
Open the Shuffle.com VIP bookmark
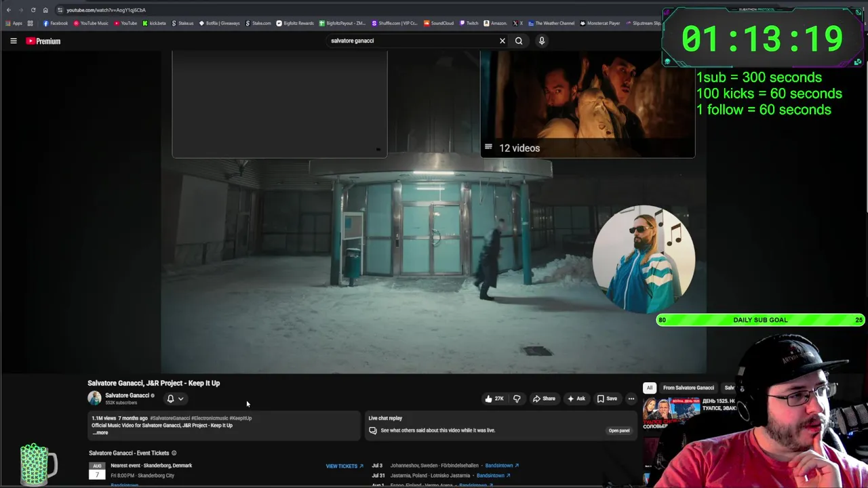click(x=395, y=23)
